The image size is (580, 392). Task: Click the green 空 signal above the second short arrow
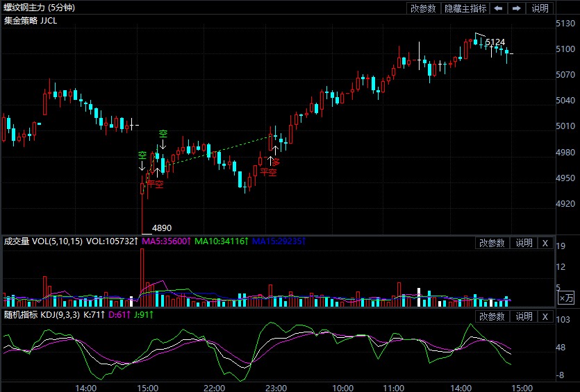click(163, 134)
